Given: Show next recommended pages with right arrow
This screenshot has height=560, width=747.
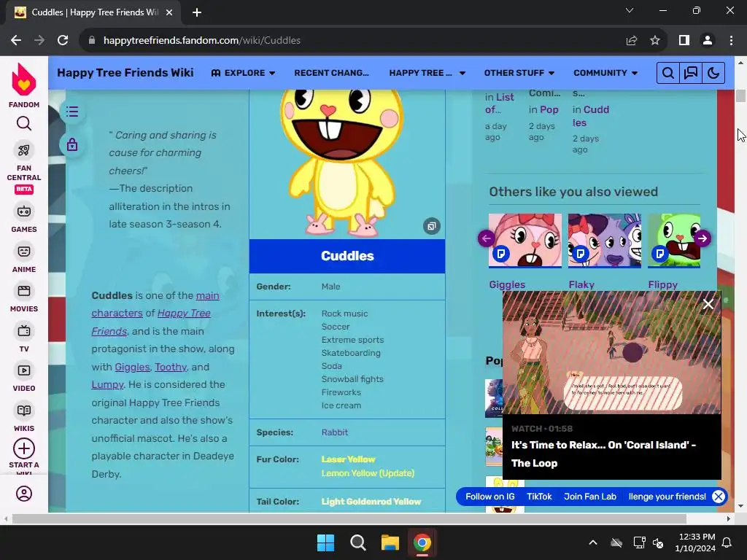Looking at the screenshot, I should pos(703,238).
